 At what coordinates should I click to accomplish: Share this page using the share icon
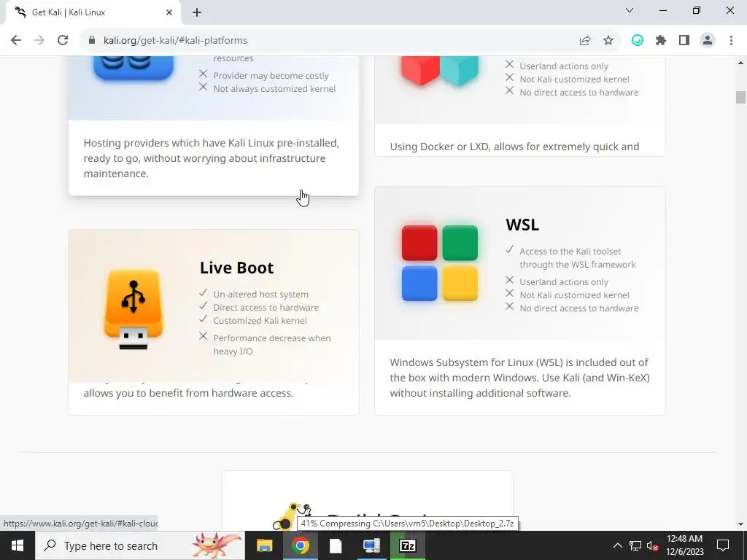585,41
